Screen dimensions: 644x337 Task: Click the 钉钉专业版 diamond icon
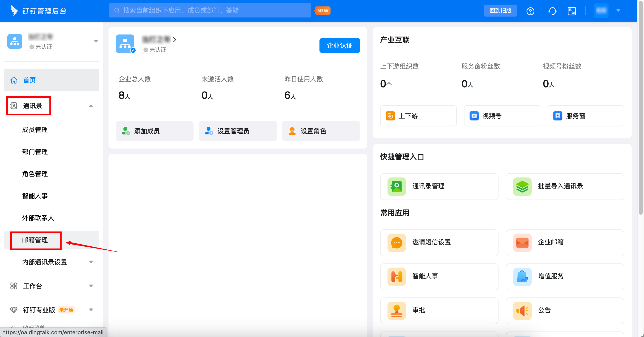click(14, 310)
